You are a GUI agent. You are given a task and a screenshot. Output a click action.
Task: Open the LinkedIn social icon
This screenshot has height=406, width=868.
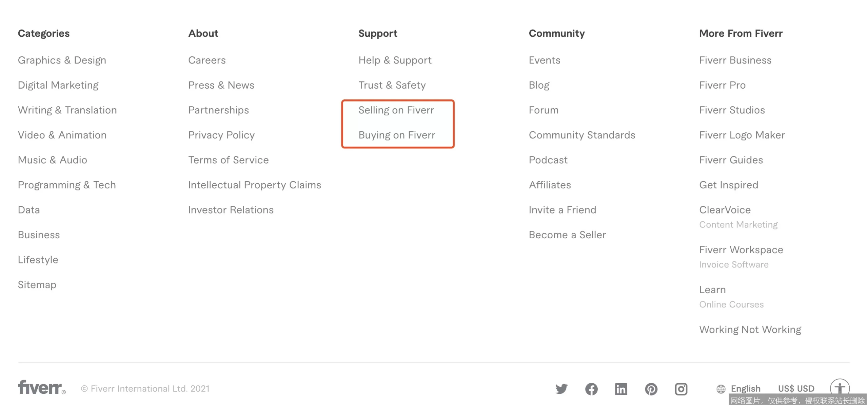coord(621,389)
